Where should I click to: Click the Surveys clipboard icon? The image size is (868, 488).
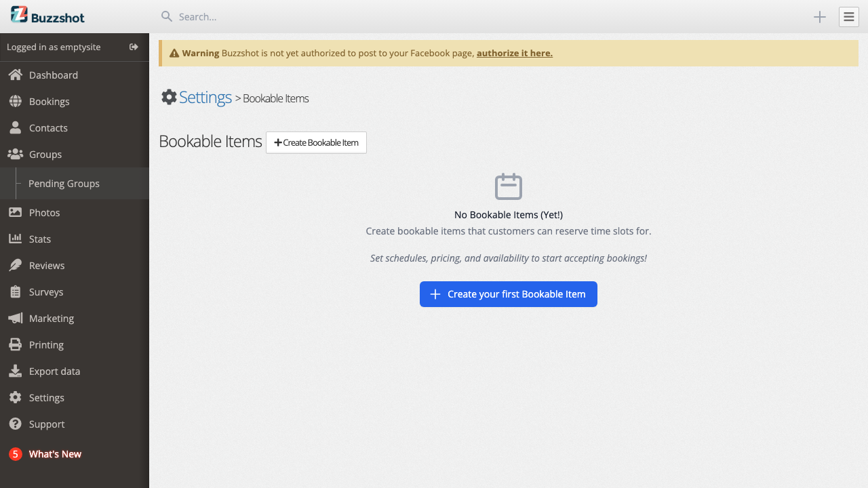point(15,291)
